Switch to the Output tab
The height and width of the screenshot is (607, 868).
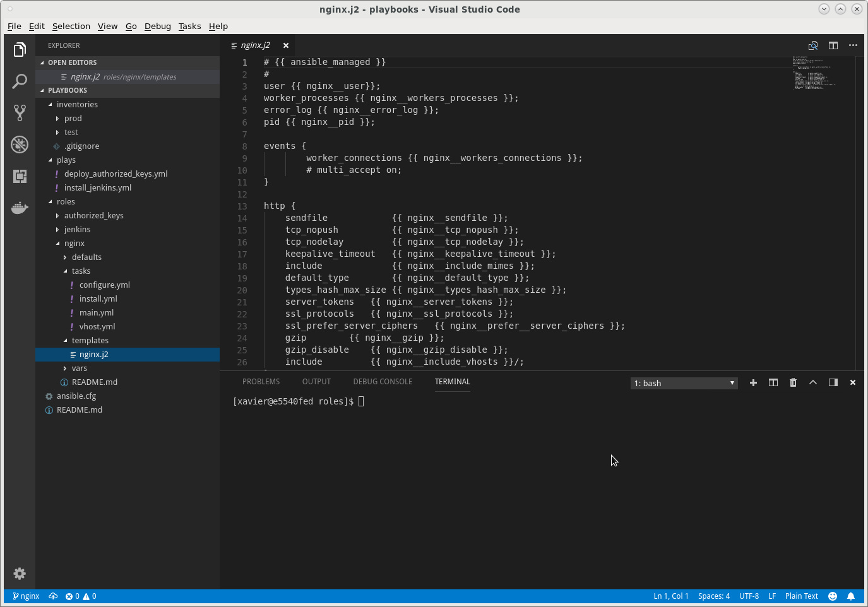coord(316,382)
